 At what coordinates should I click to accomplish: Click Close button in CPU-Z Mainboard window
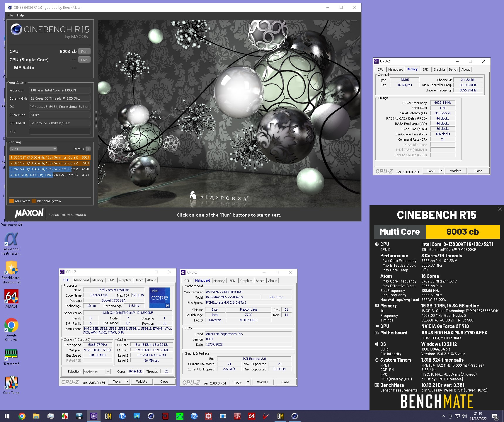tap(285, 382)
